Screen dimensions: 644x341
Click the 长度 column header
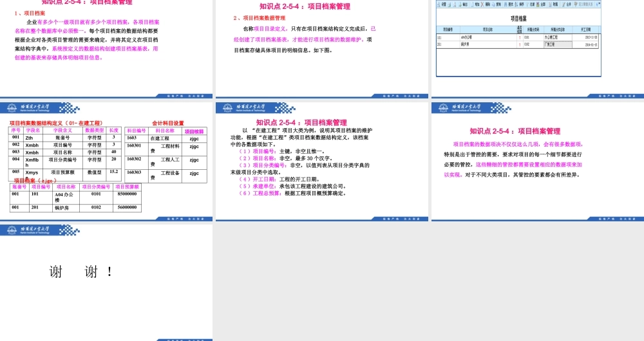coord(114,130)
